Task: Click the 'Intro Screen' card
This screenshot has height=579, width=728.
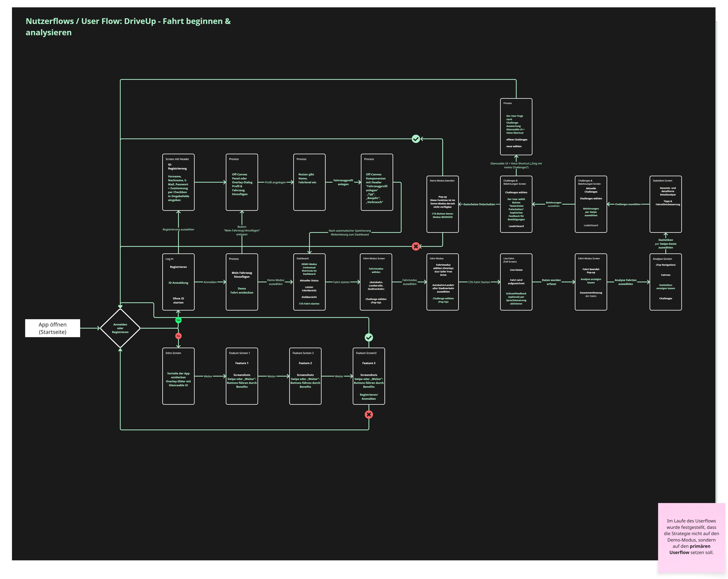Action: pos(178,376)
